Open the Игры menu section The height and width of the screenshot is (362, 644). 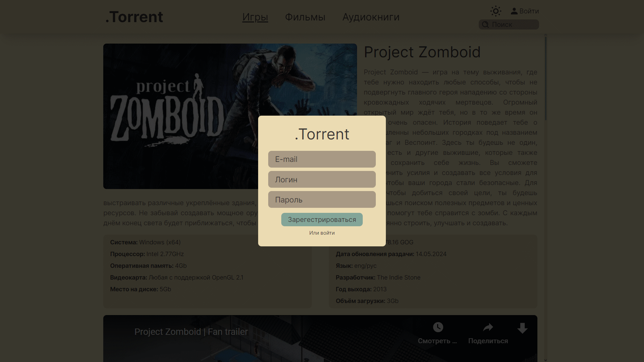(x=255, y=17)
